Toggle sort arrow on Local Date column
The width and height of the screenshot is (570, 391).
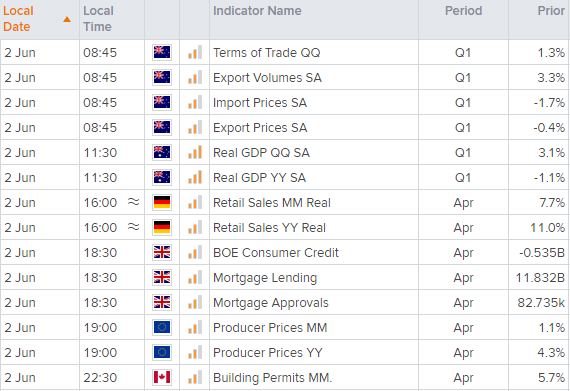pyautogui.click(x=67, y=19)
